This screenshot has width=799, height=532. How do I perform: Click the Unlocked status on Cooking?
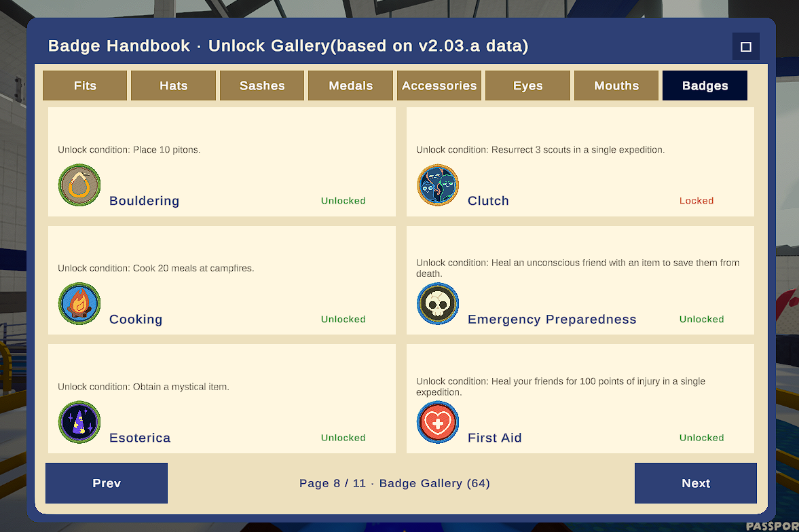point(343,320)
